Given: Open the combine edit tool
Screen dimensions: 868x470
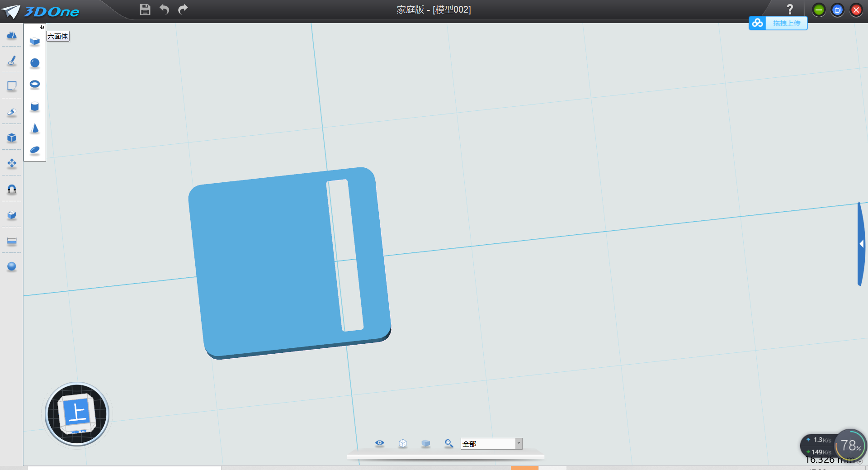Looking at the screenshot, I should (12, 215).
